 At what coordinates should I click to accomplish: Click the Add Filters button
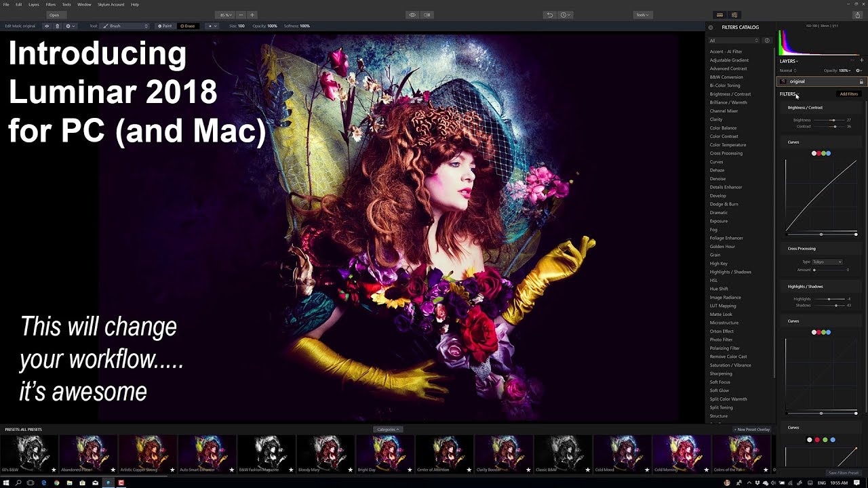[x=848, y=94]
